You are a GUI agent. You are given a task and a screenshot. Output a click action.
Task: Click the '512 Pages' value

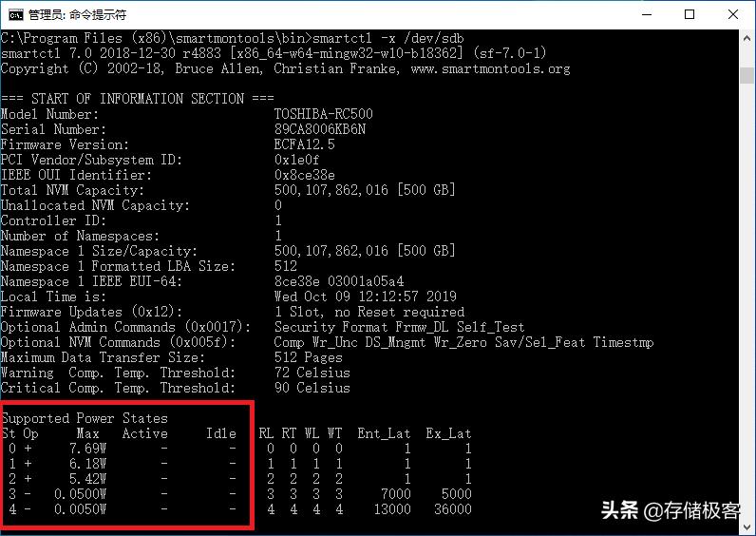tap(308, 357)
